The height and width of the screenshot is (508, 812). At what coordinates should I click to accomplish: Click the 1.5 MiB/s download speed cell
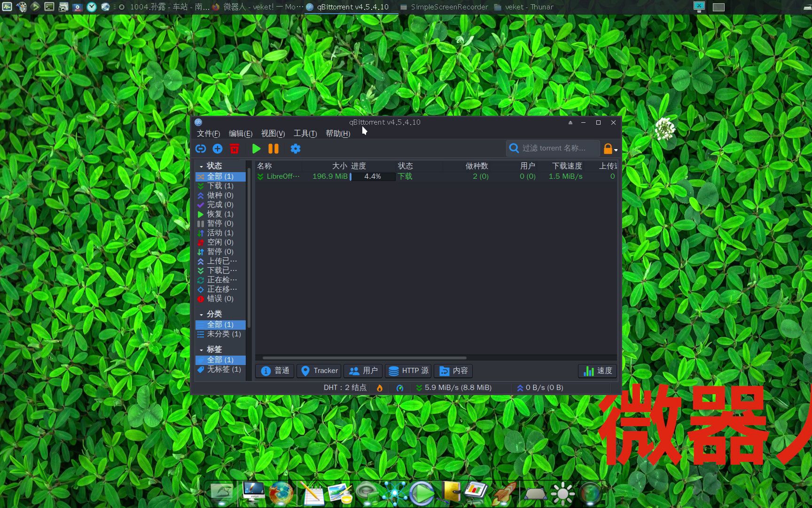point(565,176)
